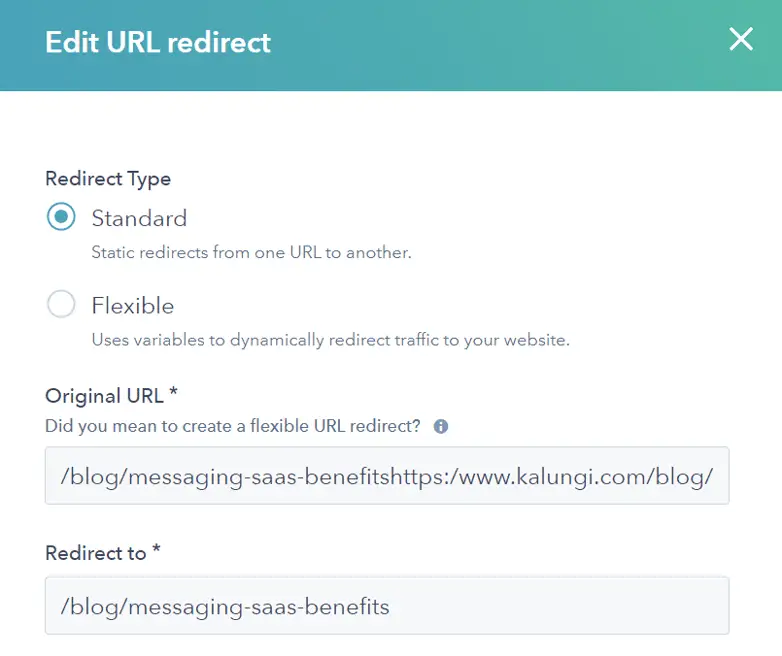
Task: Select the Flexible redirect type radio button
Action: point(61,305)
